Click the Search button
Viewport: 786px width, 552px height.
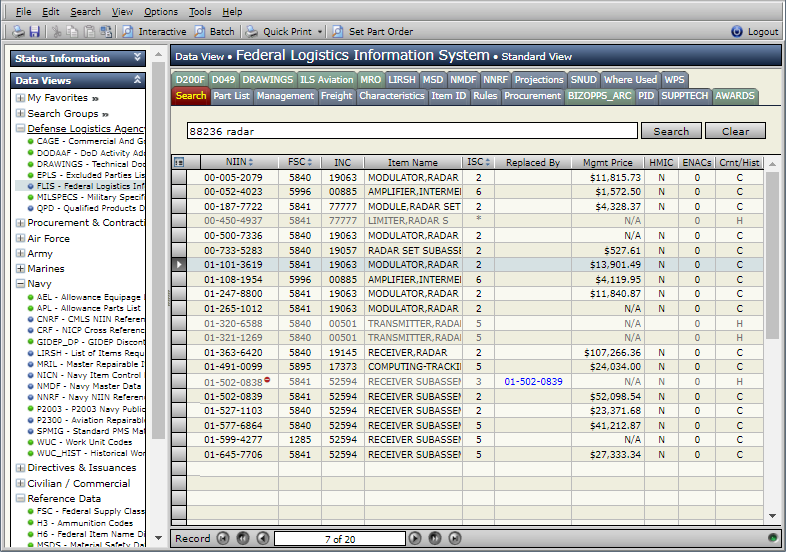click(x=671, y=131)
